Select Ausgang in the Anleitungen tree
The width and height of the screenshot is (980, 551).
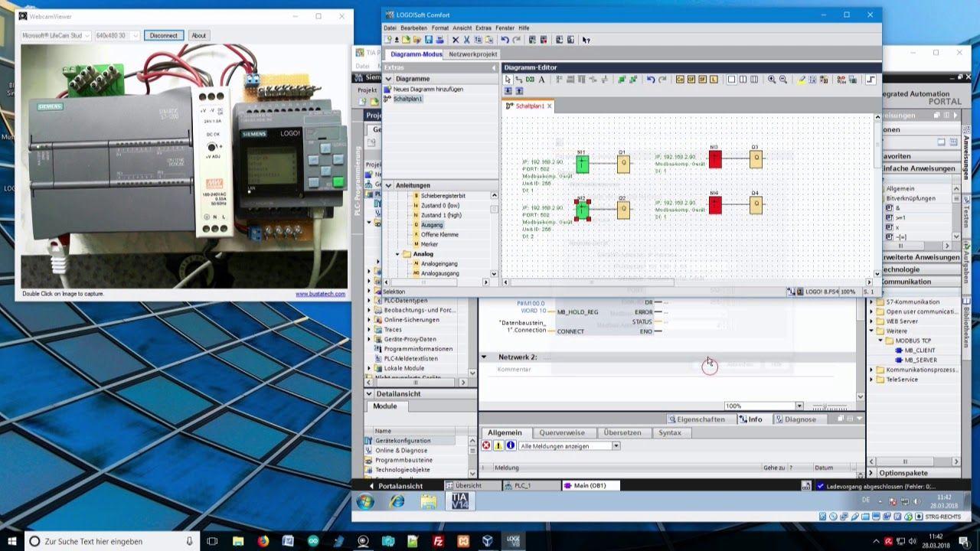click(x=432, y=225)
